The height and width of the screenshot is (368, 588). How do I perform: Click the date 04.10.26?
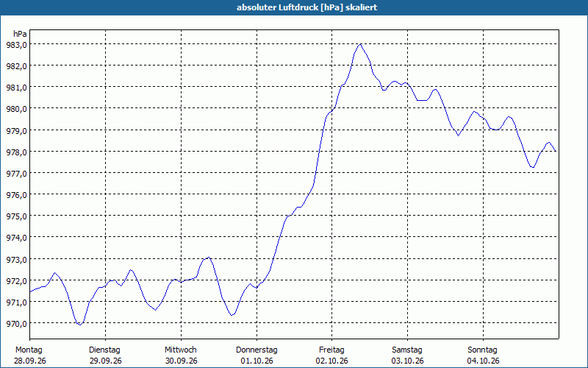(484, 361)
